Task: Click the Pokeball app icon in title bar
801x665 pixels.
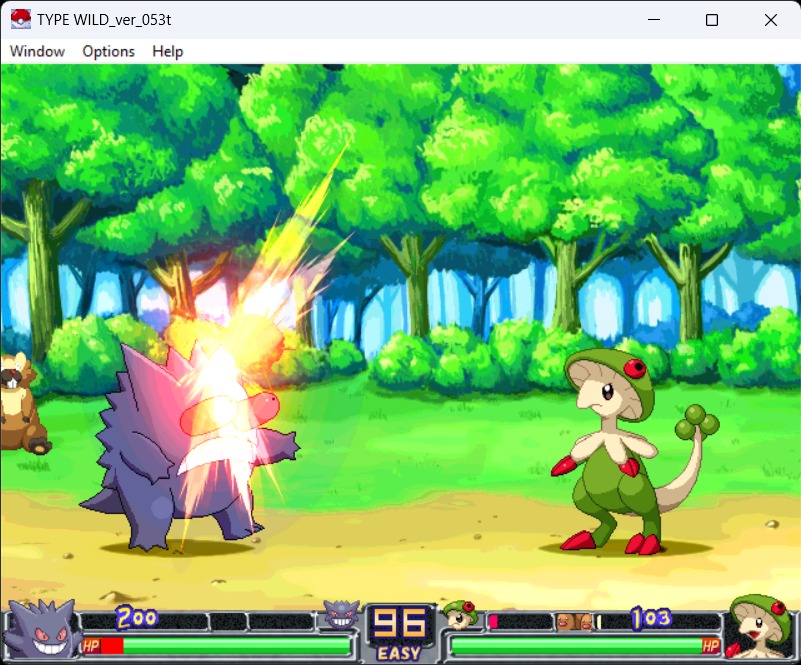Action: point(20,19)
